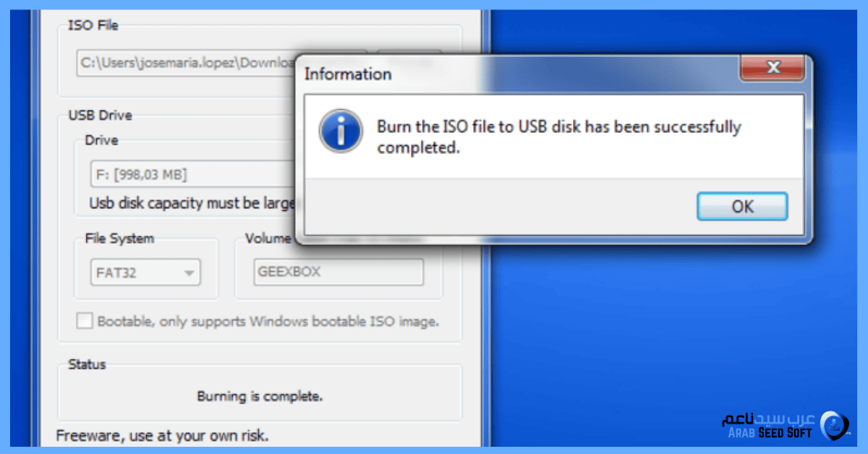Image resolution: width=868 pixels, height=454 pixels.
Task: Click the "Drive" group label
Action: (101, 140)
